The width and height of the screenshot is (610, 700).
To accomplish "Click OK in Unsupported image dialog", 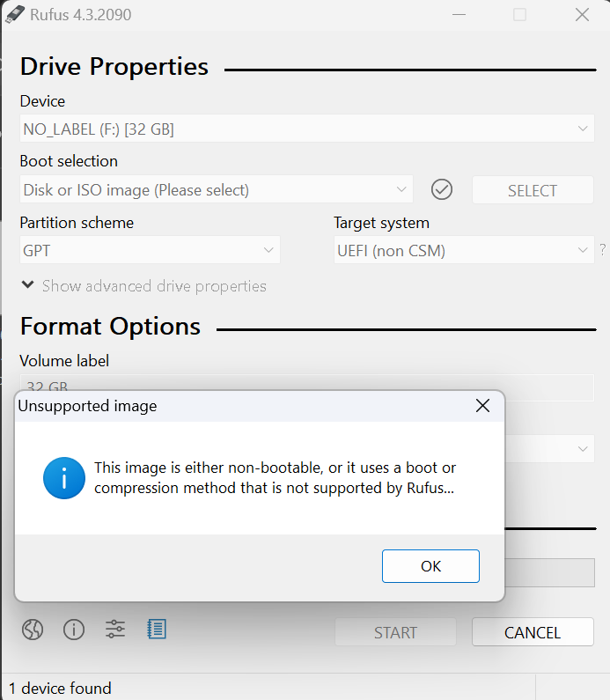I will (430, 566).
